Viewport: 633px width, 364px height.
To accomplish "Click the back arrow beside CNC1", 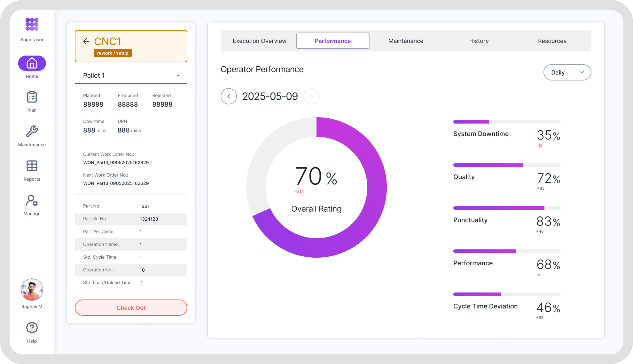I will coord(86,41).
